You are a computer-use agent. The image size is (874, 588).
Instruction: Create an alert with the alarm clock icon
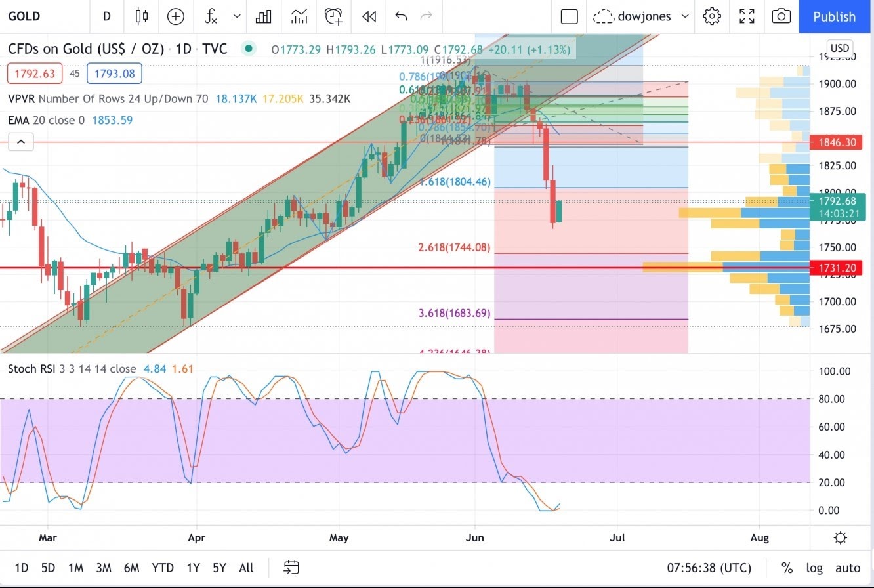click(x=334, y=16)
